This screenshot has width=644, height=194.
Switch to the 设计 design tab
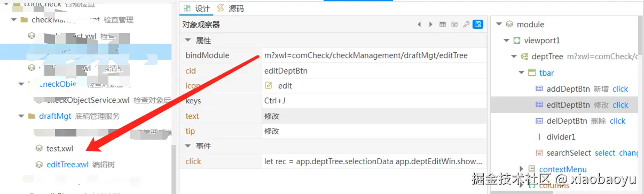(196, 9)
